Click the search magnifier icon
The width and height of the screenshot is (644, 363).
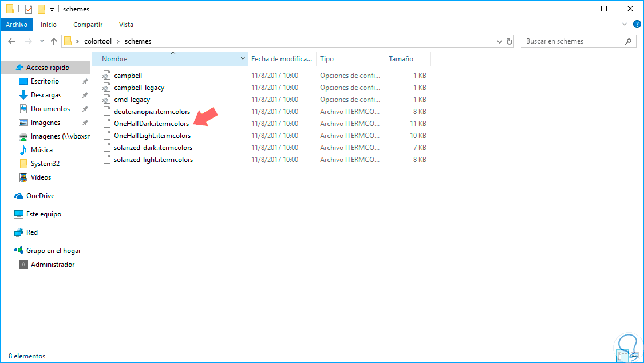pos(628,41)
